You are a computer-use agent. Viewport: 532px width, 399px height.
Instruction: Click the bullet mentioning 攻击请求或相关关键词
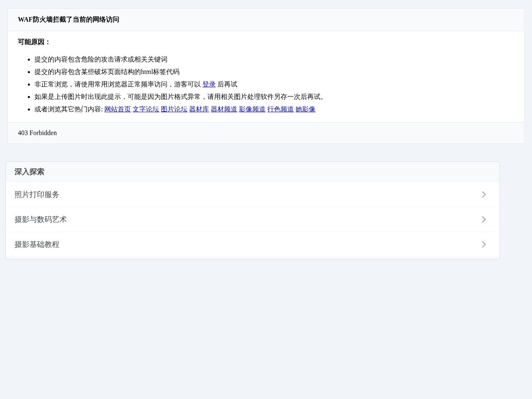point(101,59)
